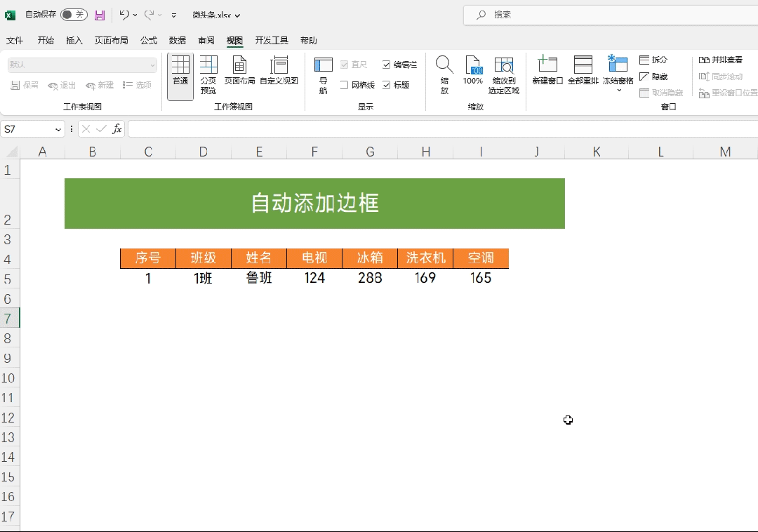Select the cell containing 124
758x532 pixels.
point(314,279)
